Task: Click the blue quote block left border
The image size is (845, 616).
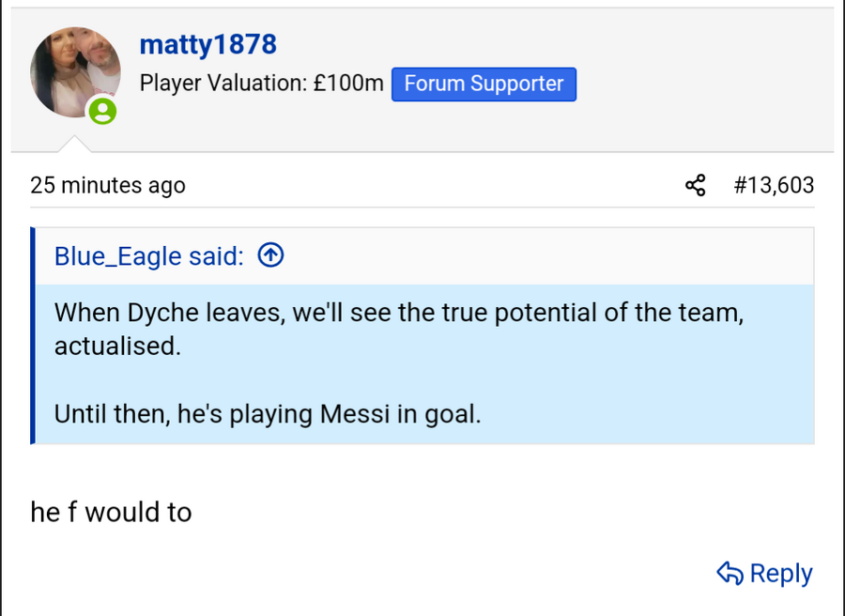Action: [x=32, y=335]
